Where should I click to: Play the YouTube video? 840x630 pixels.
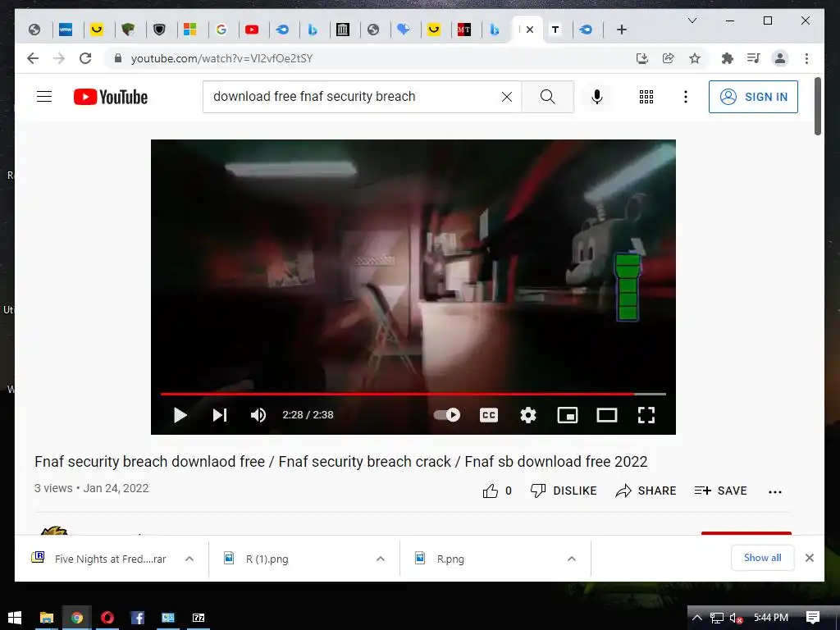pyautogui.click(x=180, y=415)
